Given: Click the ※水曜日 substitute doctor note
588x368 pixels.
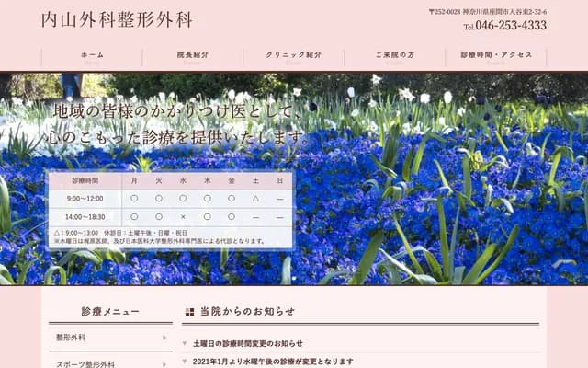Looking at the screenshot, I should point(159,241).
